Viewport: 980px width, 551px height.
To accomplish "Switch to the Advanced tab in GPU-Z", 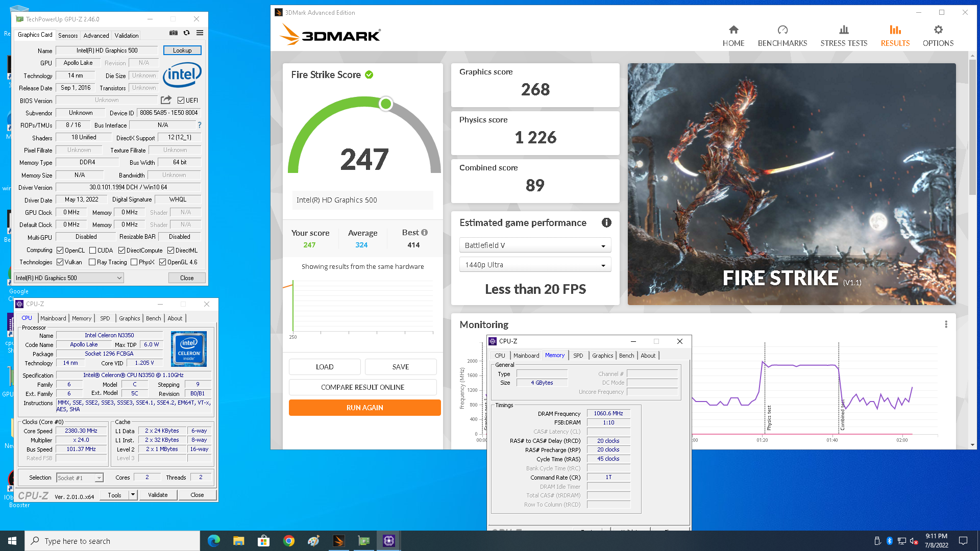I will (x=96, y=36).
